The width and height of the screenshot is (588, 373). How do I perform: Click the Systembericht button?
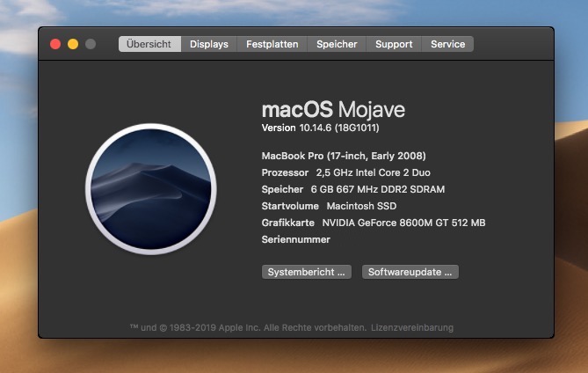(307, 272)
